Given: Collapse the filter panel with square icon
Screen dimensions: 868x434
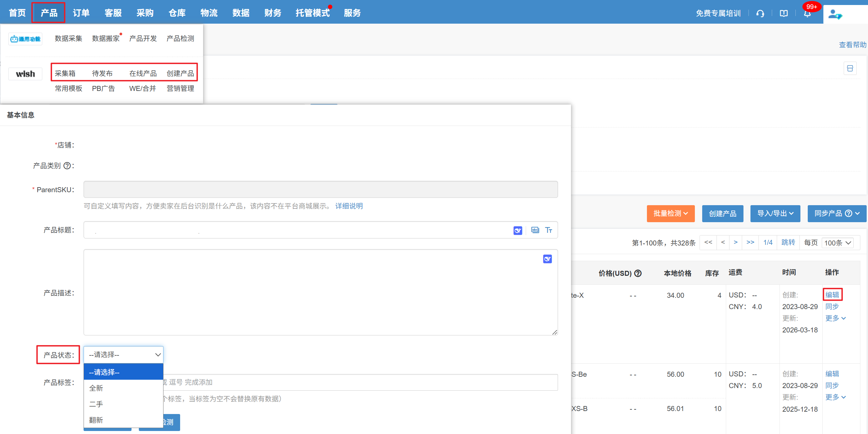Looking at the screenshot, I should coord(849,68).
